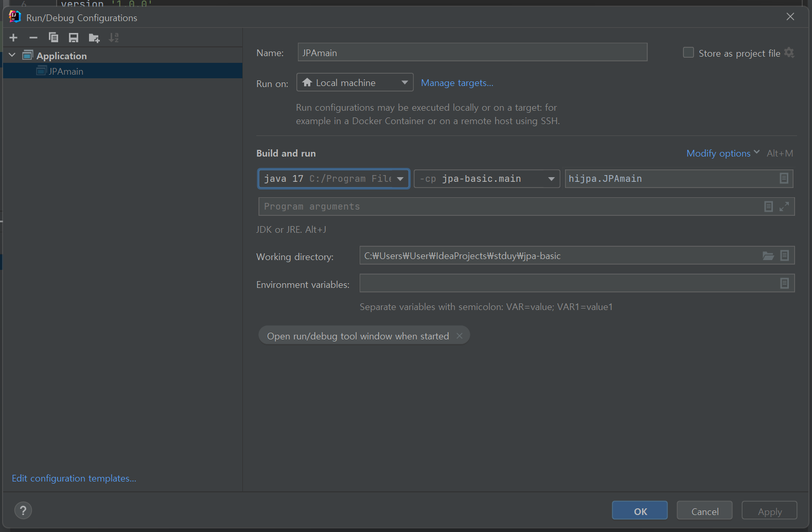Click the Working directory path field
This screenshot has width=812, height=532.
point(577,255)
